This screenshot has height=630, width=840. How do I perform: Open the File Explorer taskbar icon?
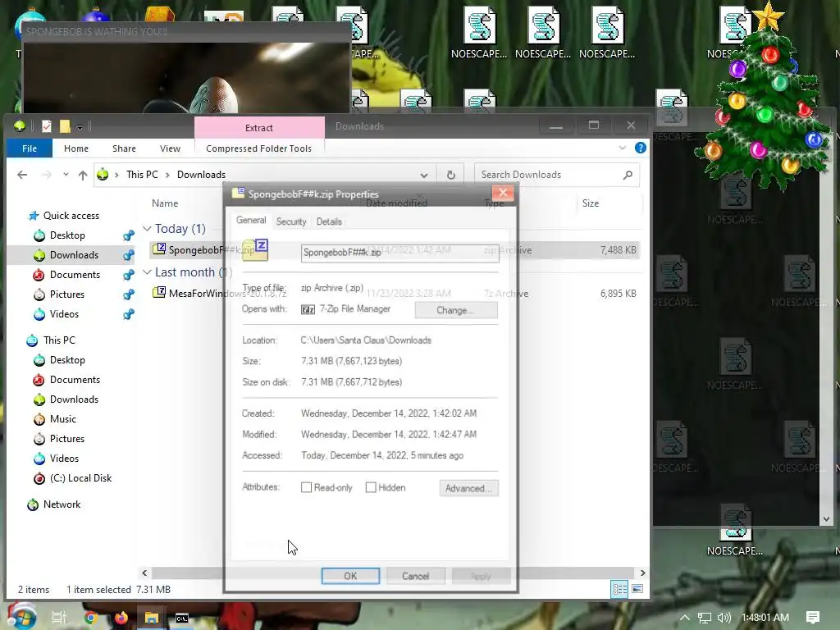[152, 618]
